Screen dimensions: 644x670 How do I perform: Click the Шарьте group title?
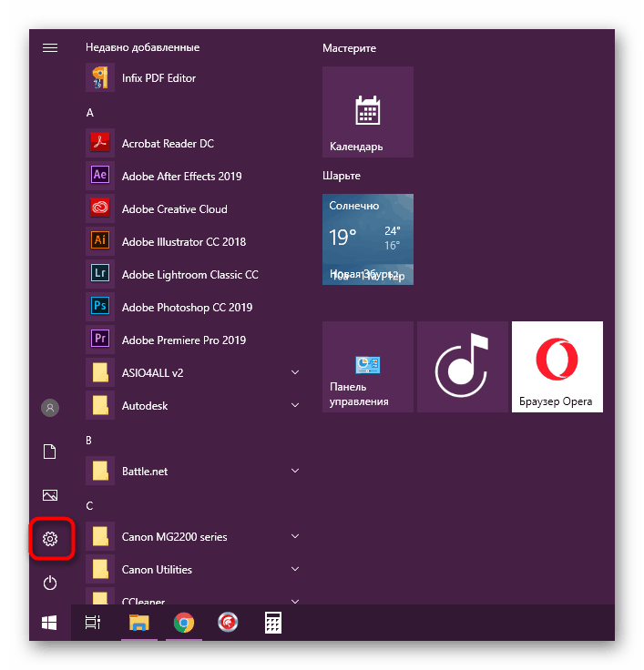coord(342,176)
